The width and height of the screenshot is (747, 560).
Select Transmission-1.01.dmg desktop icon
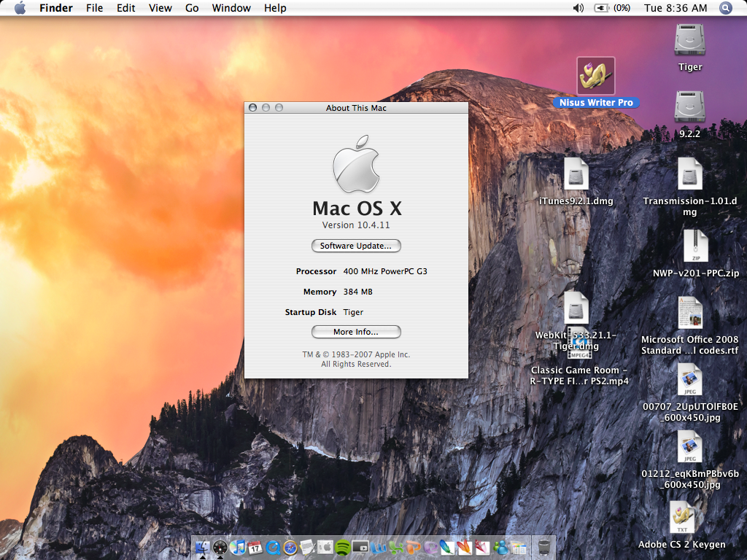690,174
